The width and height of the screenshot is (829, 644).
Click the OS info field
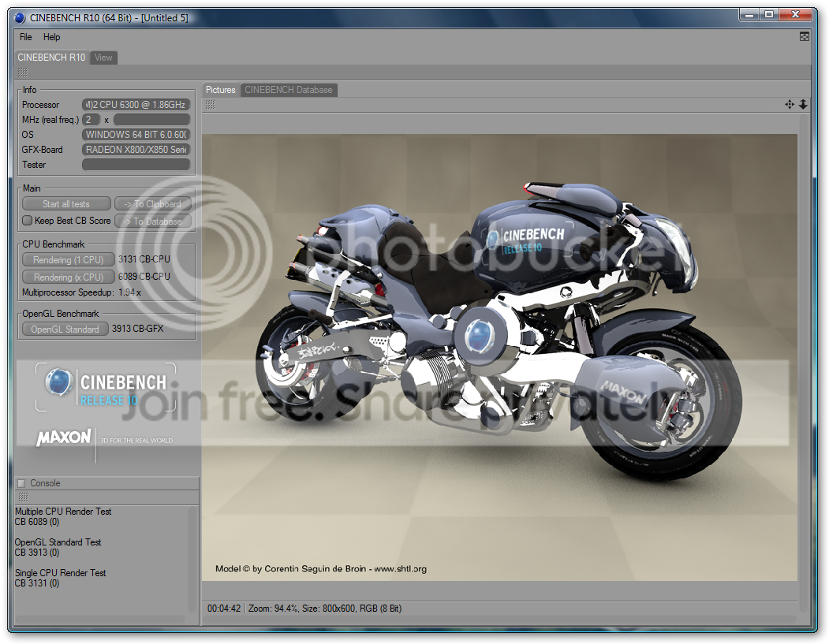point(136,135)
